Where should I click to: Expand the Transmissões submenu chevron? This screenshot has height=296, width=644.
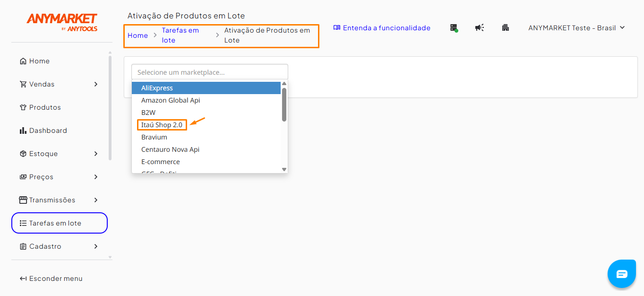pos(96,200)
